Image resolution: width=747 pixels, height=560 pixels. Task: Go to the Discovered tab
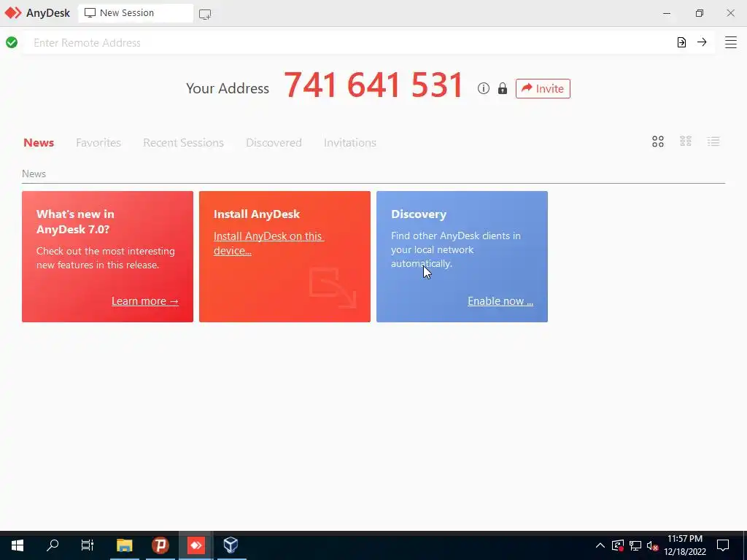click(x=274, y=142)
